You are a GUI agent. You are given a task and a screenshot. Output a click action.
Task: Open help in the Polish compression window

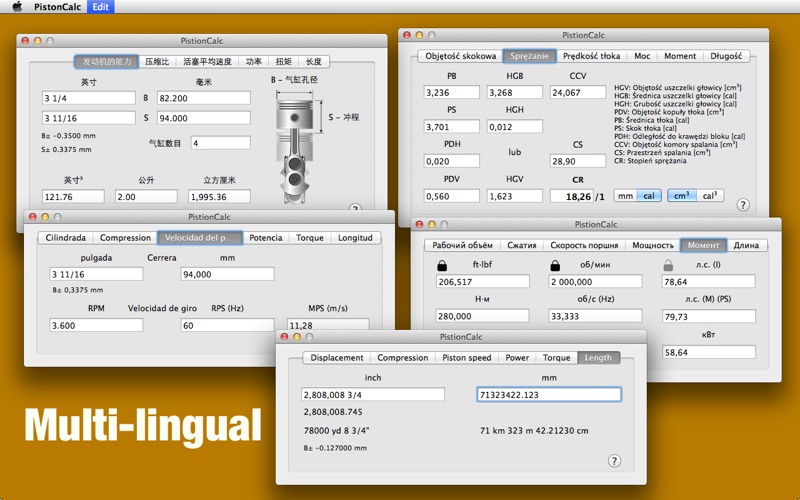[743, 205]
